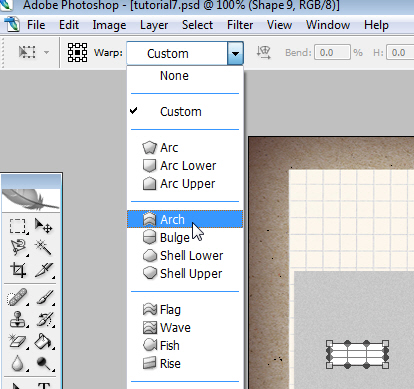Screen dimensions: 414x389
Task: Select the Rectangular Marquee tool
Action: [17, 226]
